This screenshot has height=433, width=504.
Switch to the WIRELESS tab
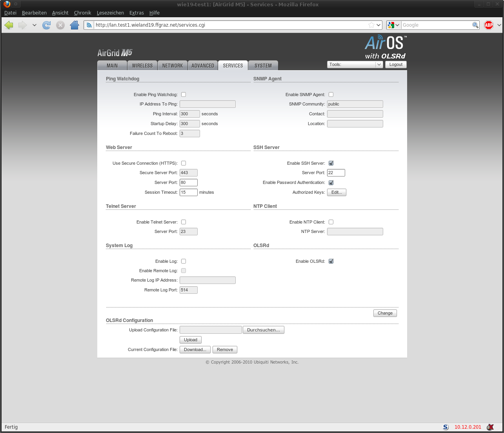tap(142, 65)
